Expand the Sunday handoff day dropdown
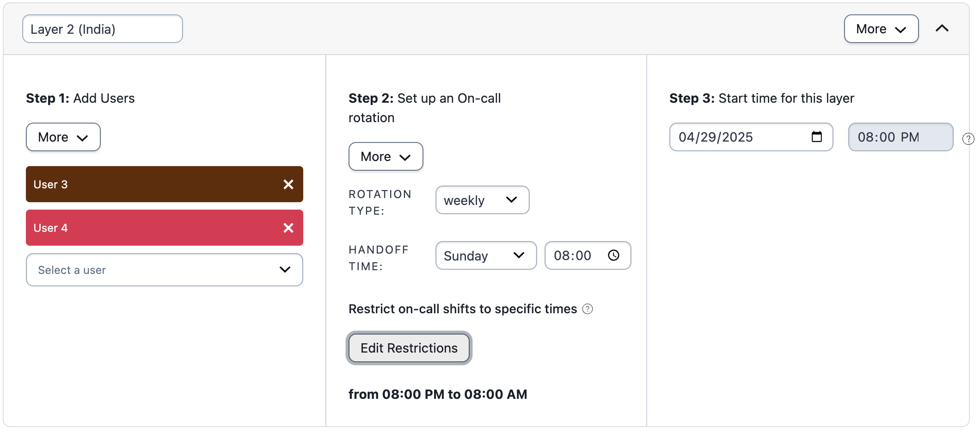Image resolution: width=980 pixels, height=434 pixels. [x=486, y=255]
